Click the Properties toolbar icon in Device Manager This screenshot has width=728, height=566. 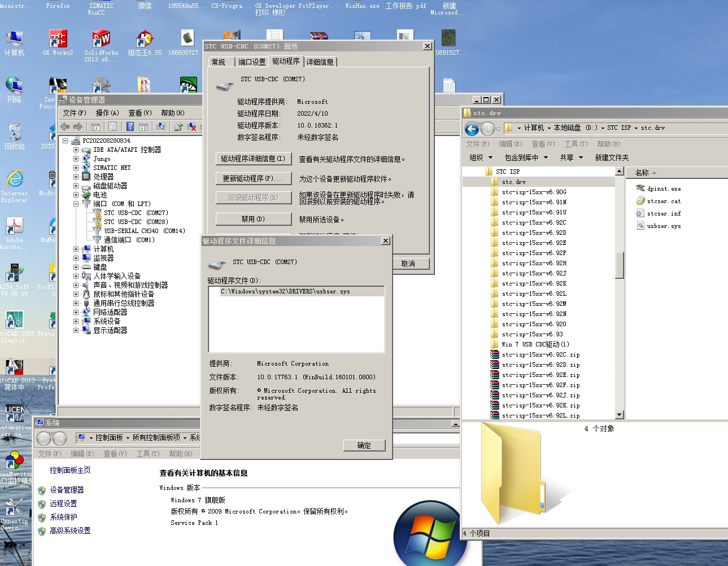coord(113,126)
